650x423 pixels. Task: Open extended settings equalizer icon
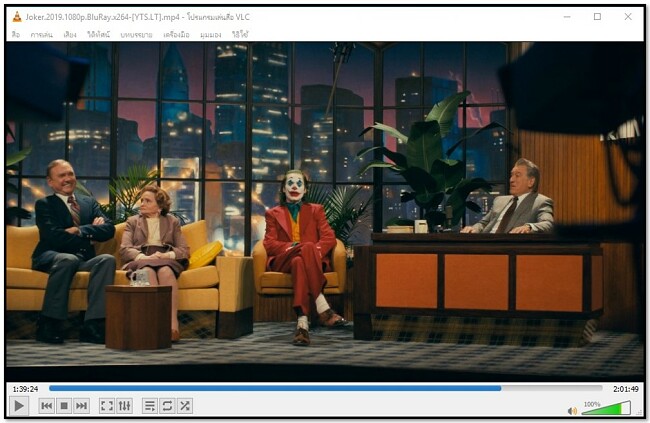[x=124, y=406]
